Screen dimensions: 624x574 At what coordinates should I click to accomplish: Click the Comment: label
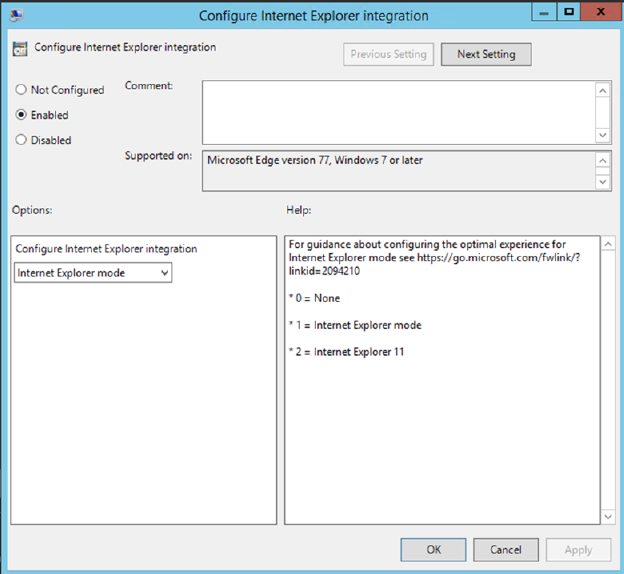tap(149, 86)
